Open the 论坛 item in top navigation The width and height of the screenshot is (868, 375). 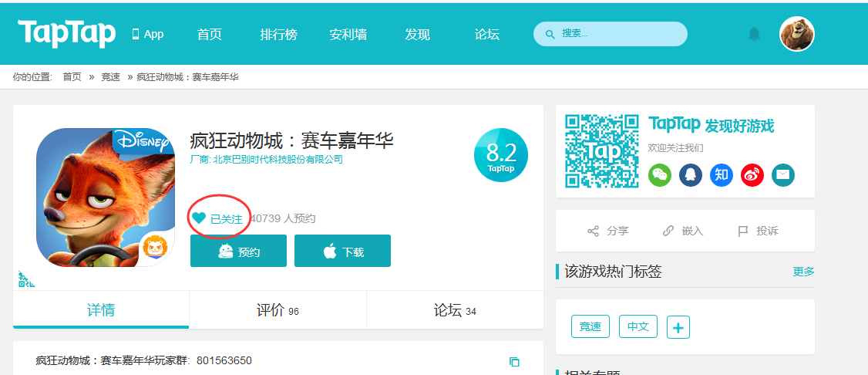click(486, 35)
